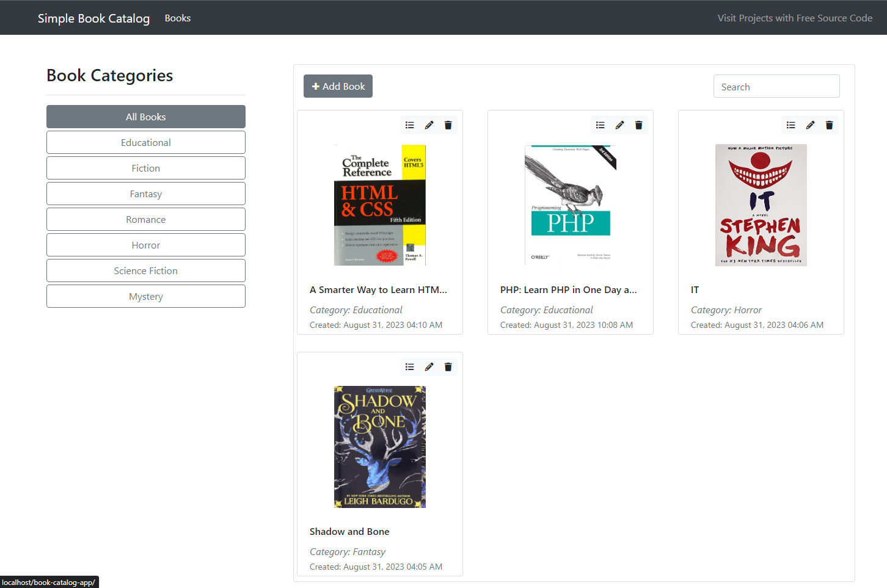
Task: Click 'Category: Horror' text
Action: pyautogui.click(x=726, y=310)
